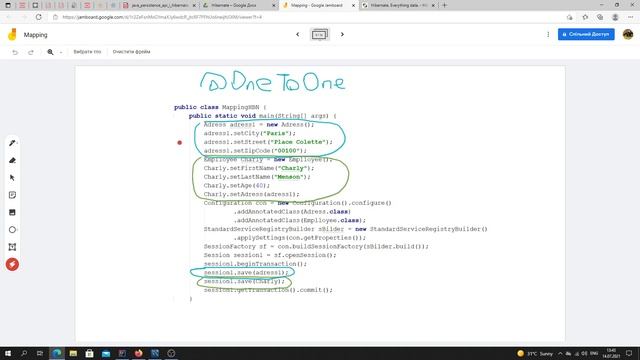640x360 pixels.
Task: Click the session1.save(Charly) code line
Action: pyautogui.click(x=244, y=281)
